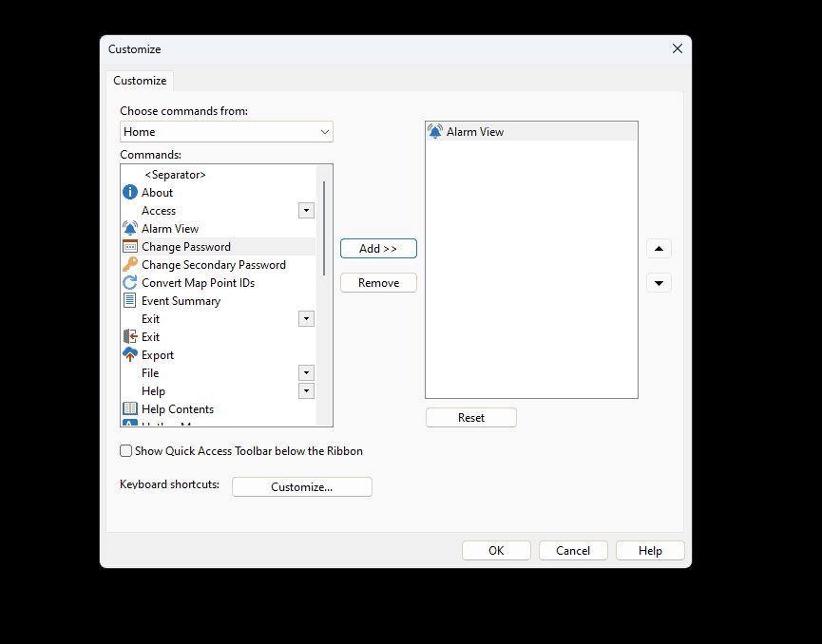This screenshot has width=822, height=644.
Task: Expand the Help command dropdown arrow
Action: click(x=306, y=391)
